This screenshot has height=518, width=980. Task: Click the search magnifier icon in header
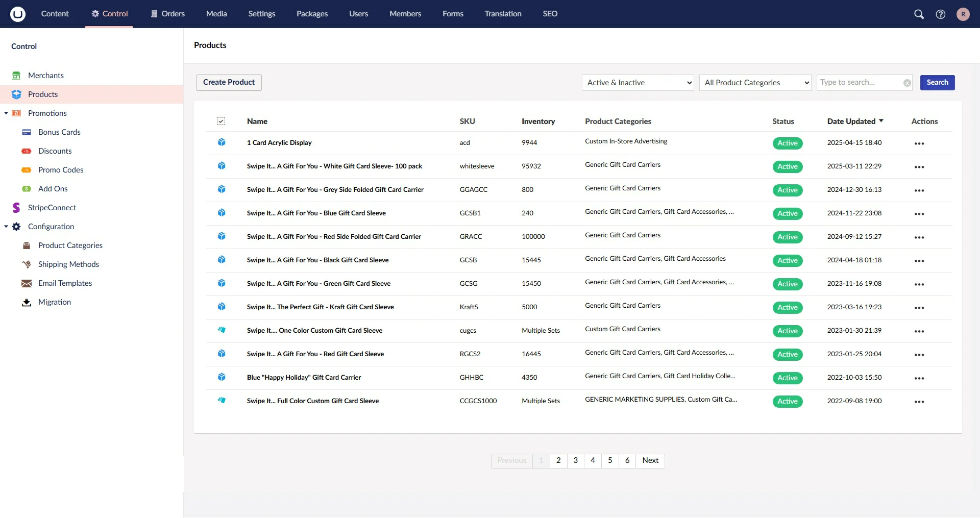tap(919, 14)
